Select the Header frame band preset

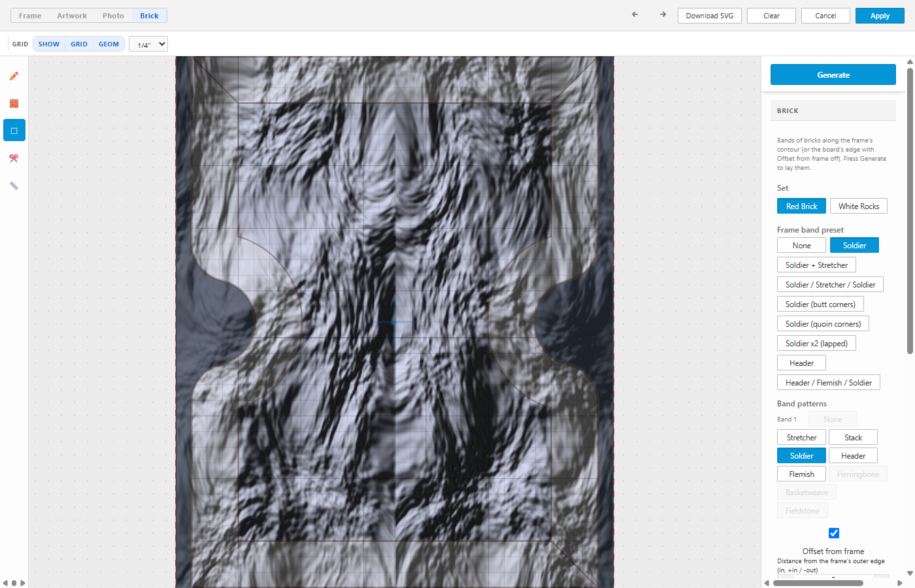pyautogui.click(x=801, y=363)
